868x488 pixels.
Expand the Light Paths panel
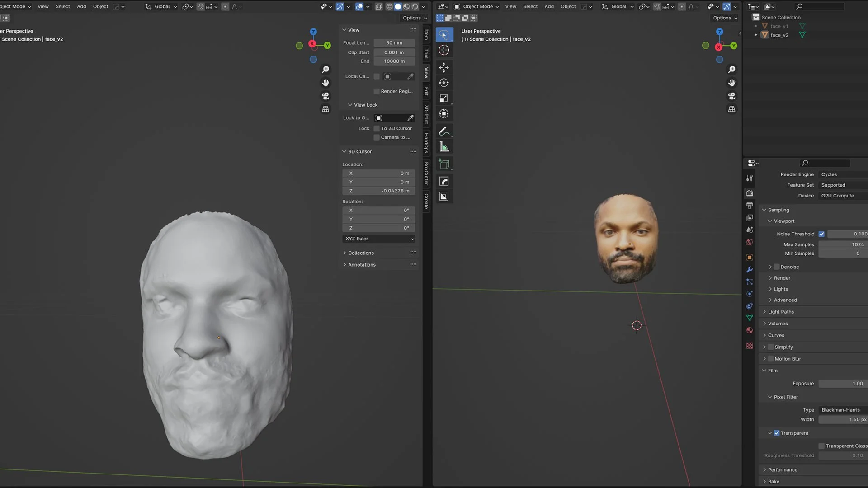[781, 312]
